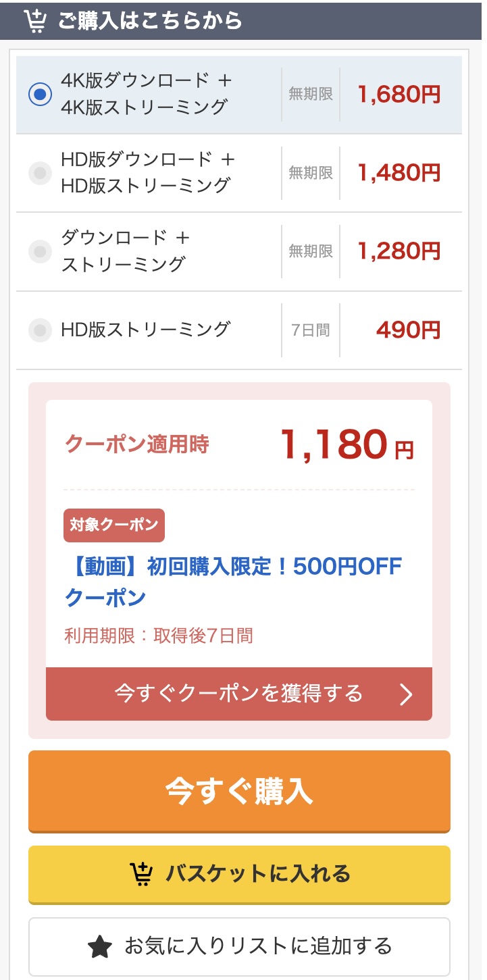Choose the ダウンロード + ストリーミング radio option

[x=40, y=252]
